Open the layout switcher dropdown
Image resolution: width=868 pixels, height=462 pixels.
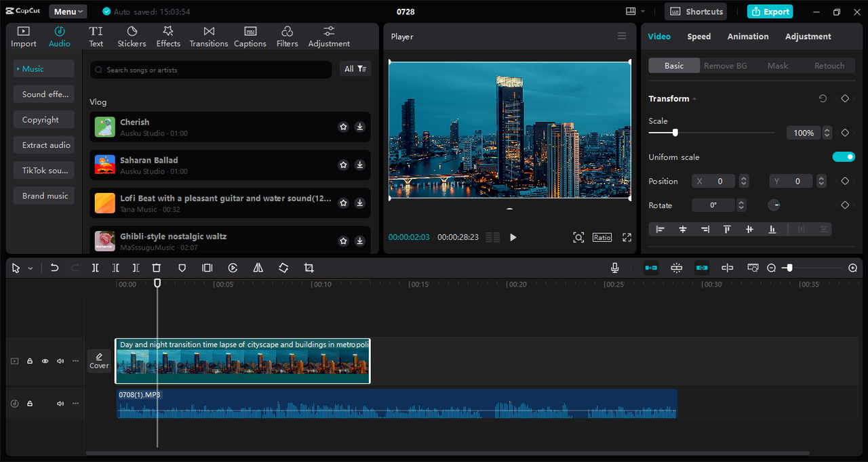[x=635, y=12]
